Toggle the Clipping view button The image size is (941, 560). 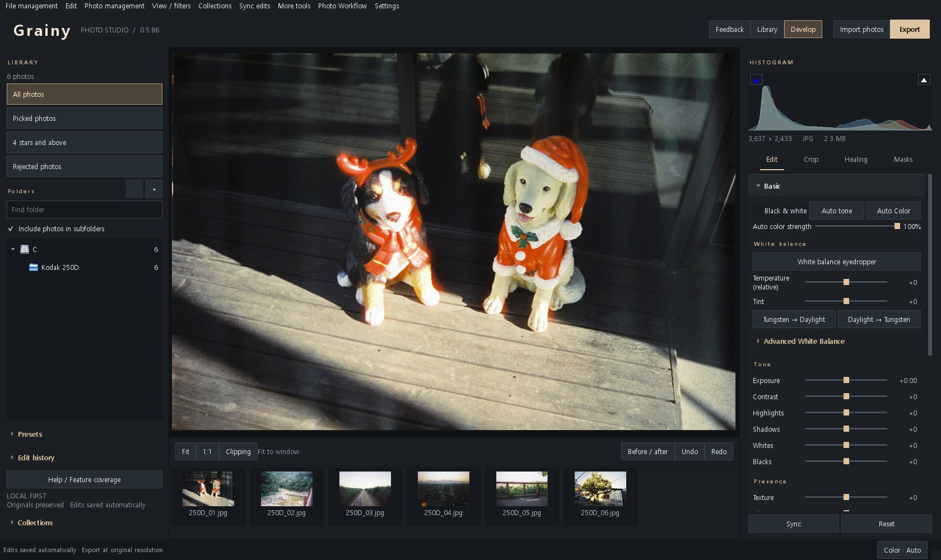coord(238,451)
